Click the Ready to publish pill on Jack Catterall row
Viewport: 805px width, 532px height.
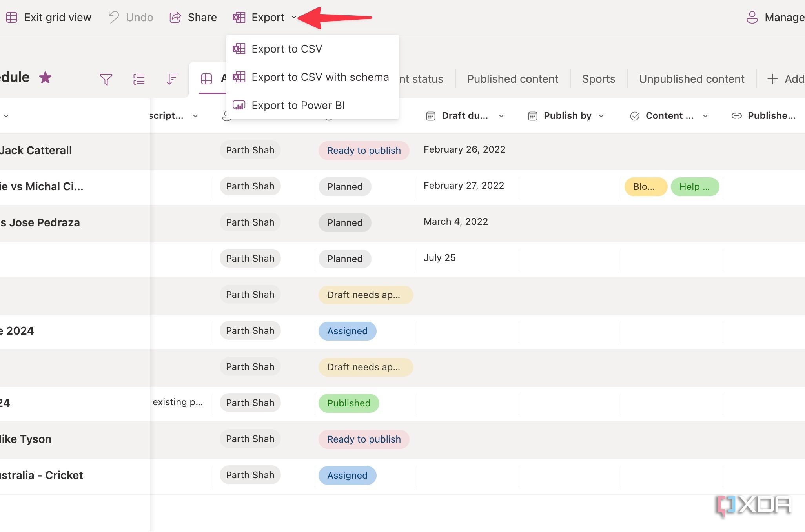(364, 150)
